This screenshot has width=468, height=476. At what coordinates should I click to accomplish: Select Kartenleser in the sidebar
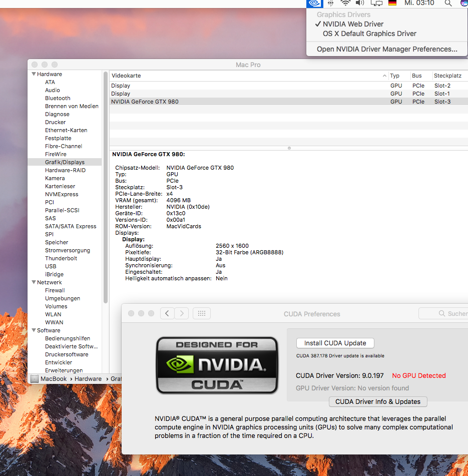(60, 186)
